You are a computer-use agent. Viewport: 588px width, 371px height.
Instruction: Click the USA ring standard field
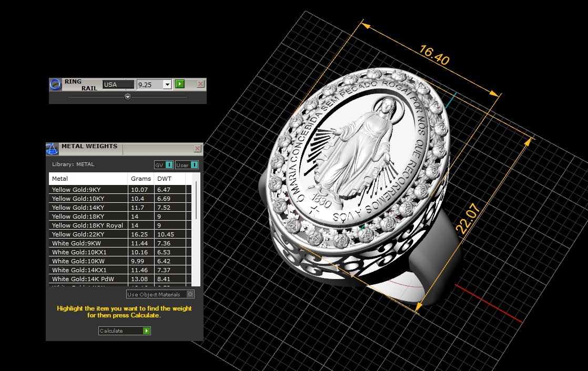tap(118, 84)
